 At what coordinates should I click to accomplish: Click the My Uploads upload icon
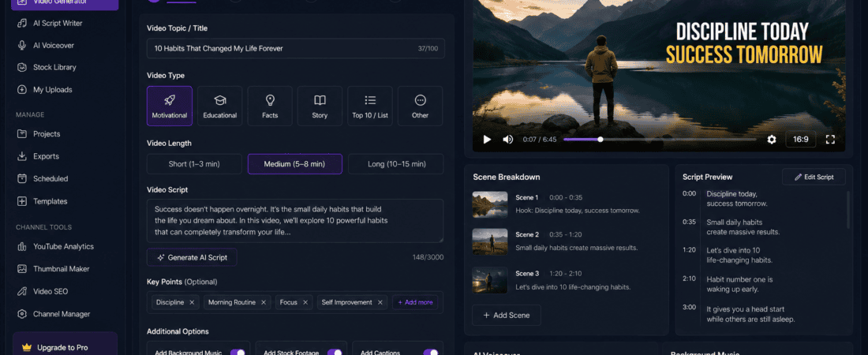coord(22,90)
